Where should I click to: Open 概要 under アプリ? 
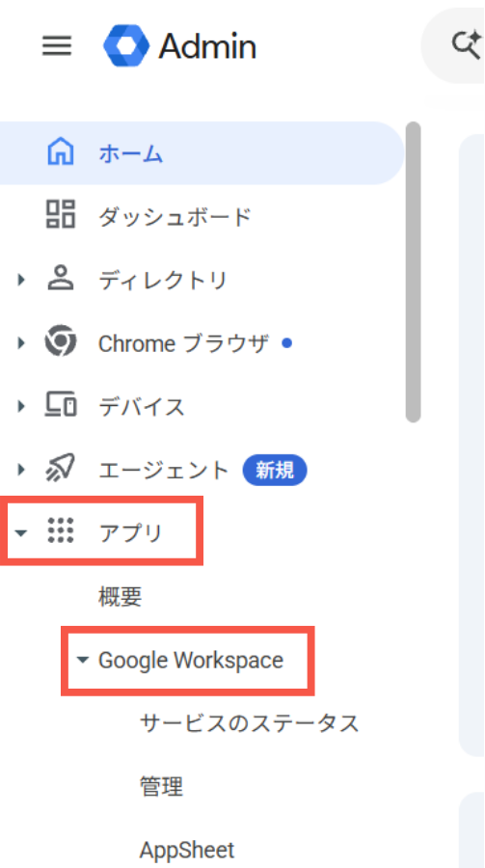click(121, 597)
